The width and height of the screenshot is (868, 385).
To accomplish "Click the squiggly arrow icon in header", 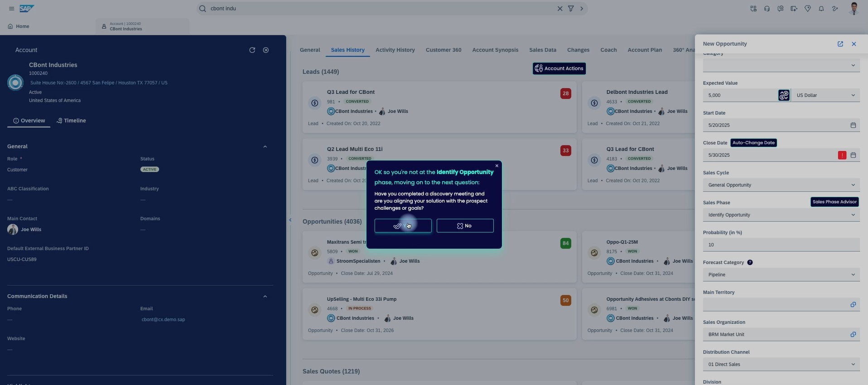I will coord(835,9).
